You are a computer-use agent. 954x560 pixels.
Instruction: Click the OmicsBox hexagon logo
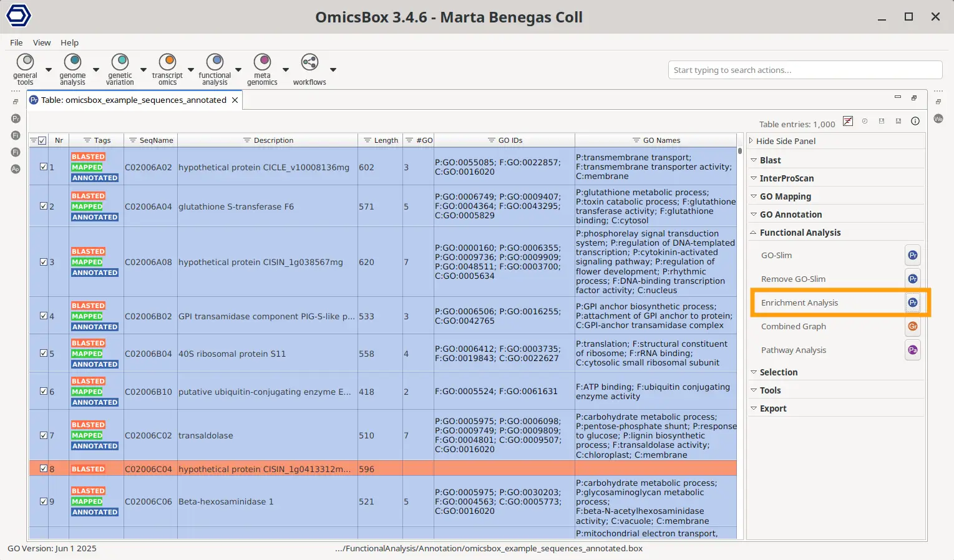click(18, 16)
